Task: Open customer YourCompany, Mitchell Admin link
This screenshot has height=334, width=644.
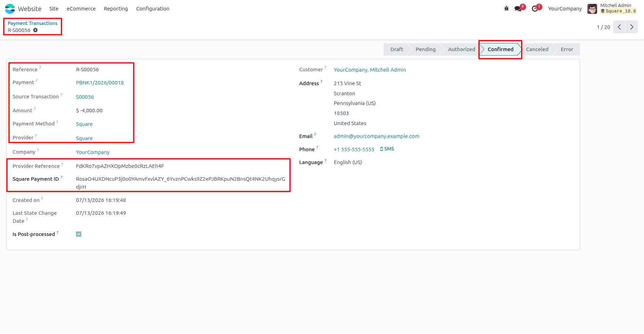Action: click(370, 70)
